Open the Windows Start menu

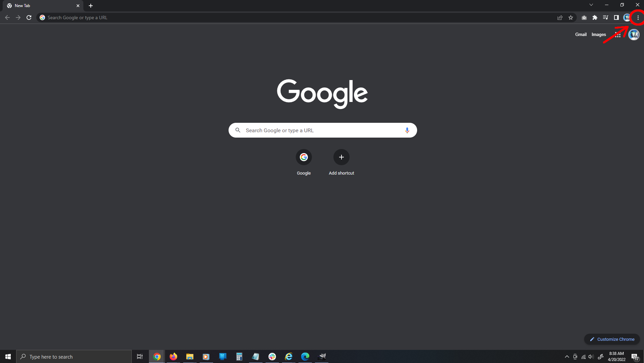pyautogui.click(x=8, y=357)
